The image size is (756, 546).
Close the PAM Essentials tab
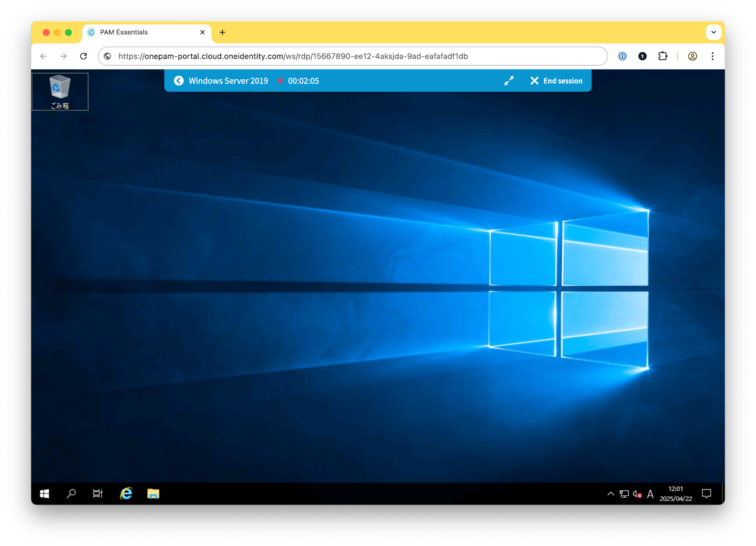click(x=202, y=32)
